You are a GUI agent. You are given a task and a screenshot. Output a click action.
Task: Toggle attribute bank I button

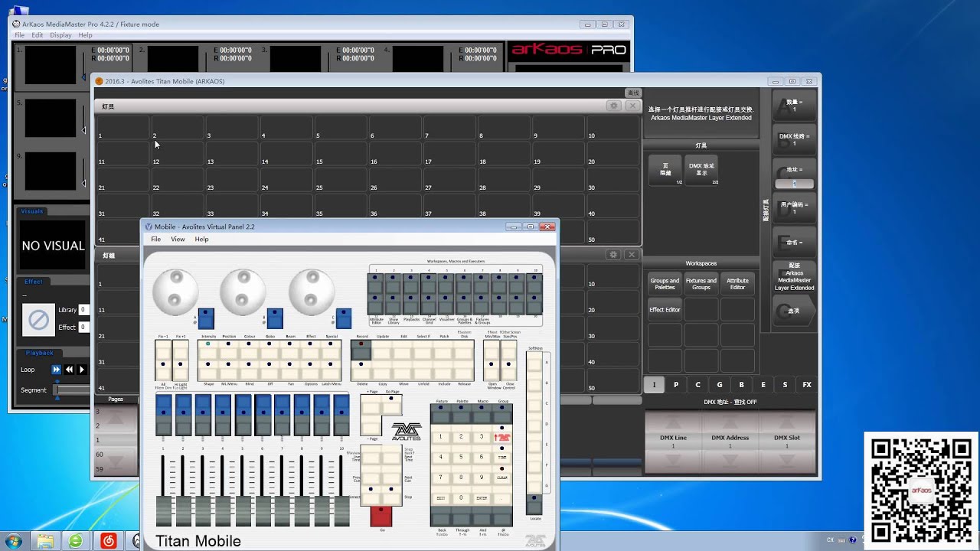point(654,385)
